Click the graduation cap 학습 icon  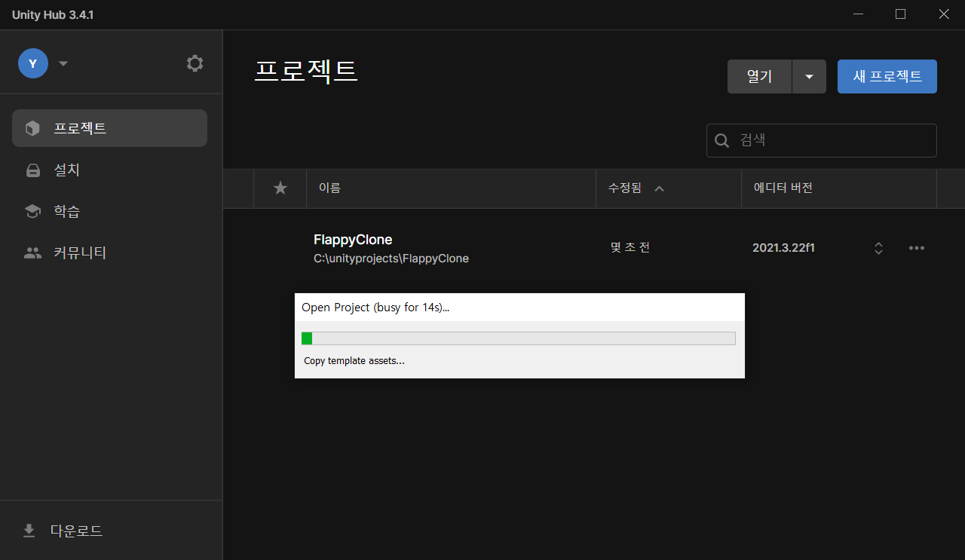(32, 212)
